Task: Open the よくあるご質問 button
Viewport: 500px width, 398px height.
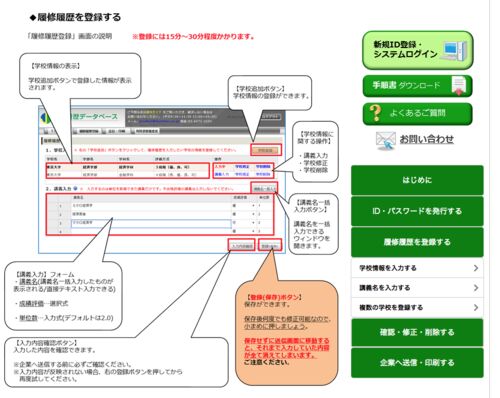Action: [417, 114]
